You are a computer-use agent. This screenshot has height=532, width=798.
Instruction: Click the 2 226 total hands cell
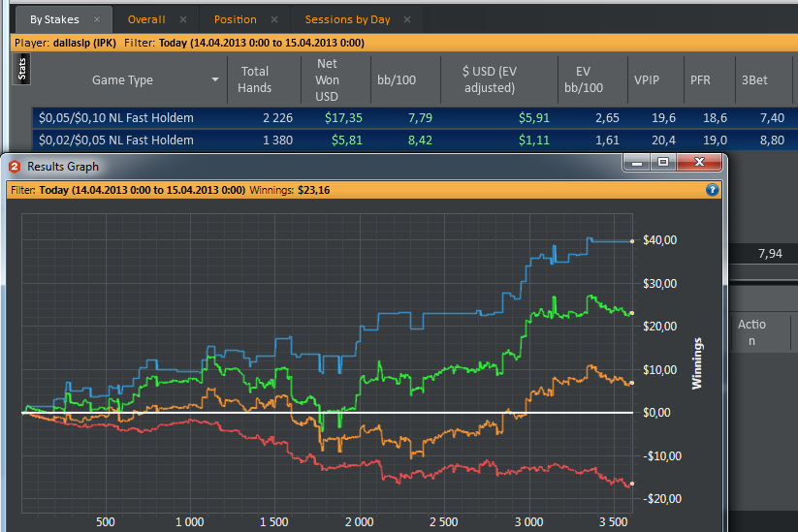click(278, 118)
